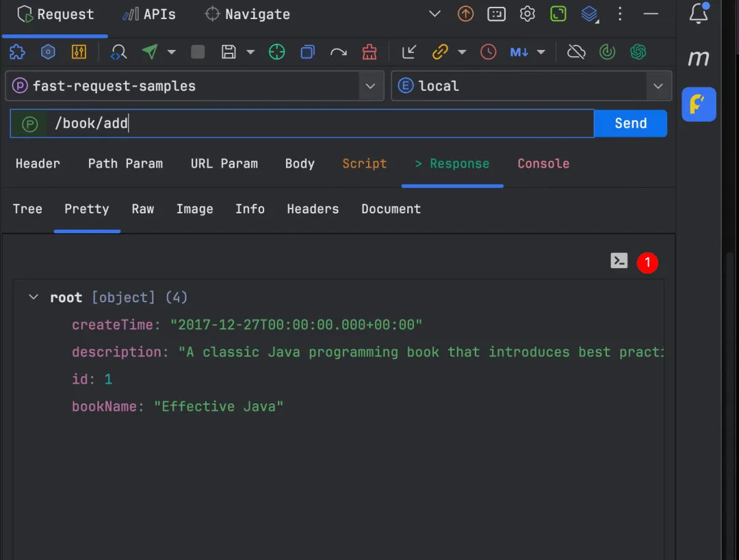Open the Body tab

300,164
